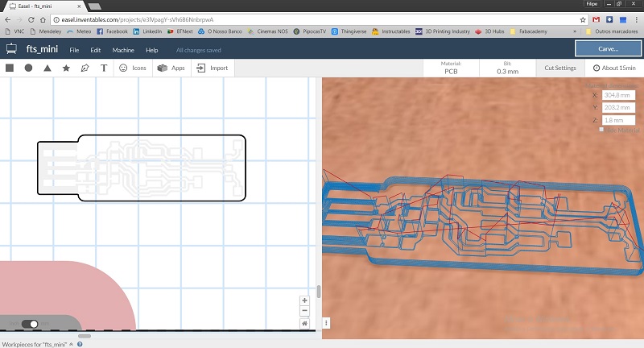The image size is (644, 348).
Task: Show more bookmarks chevron
Action: coord(575,31)
